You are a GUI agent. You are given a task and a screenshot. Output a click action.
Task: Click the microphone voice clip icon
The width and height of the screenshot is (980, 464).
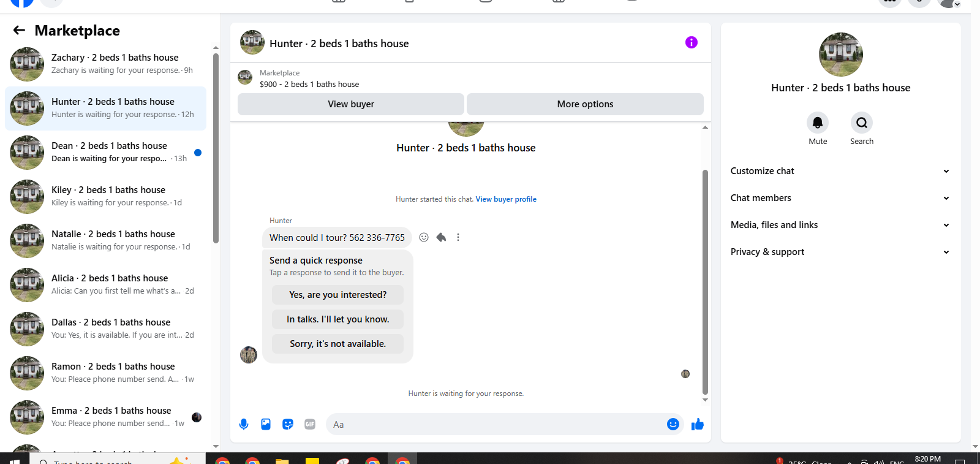244,424
